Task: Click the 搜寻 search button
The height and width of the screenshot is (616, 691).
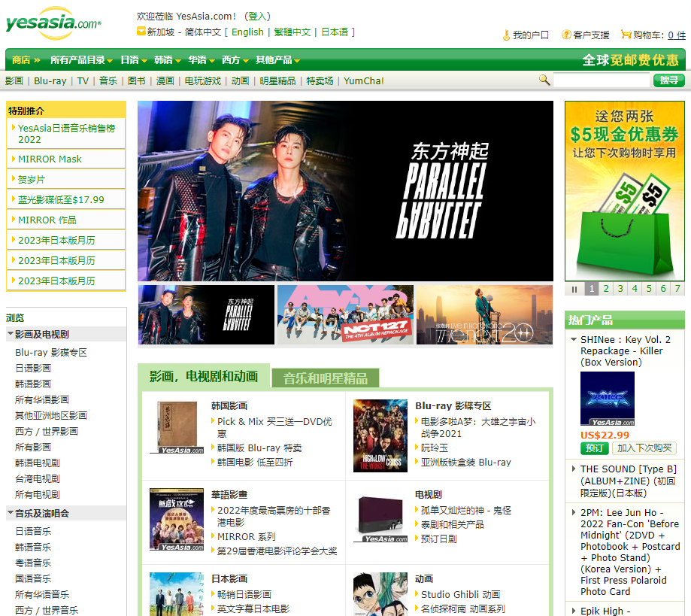Action: (669, 79)
